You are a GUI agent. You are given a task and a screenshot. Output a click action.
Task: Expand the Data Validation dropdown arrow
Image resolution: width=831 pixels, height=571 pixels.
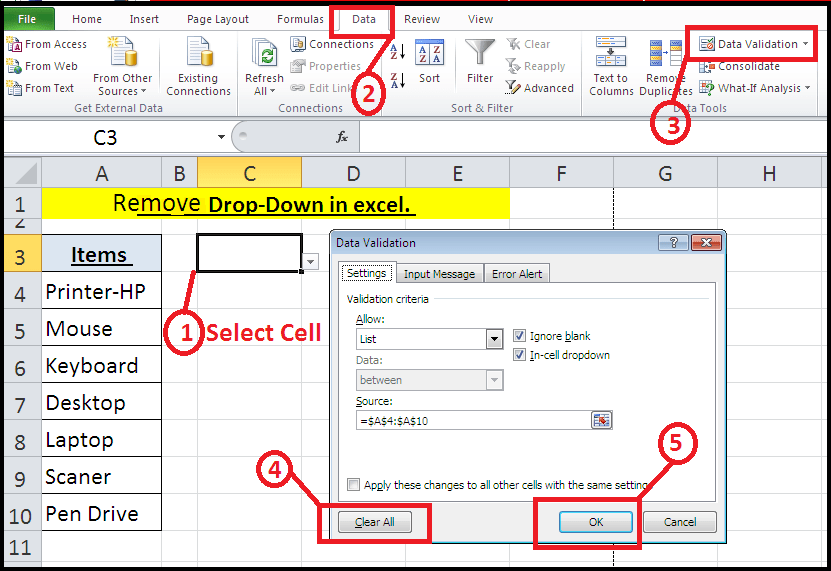pyautogui.click(x=806, y=44)
